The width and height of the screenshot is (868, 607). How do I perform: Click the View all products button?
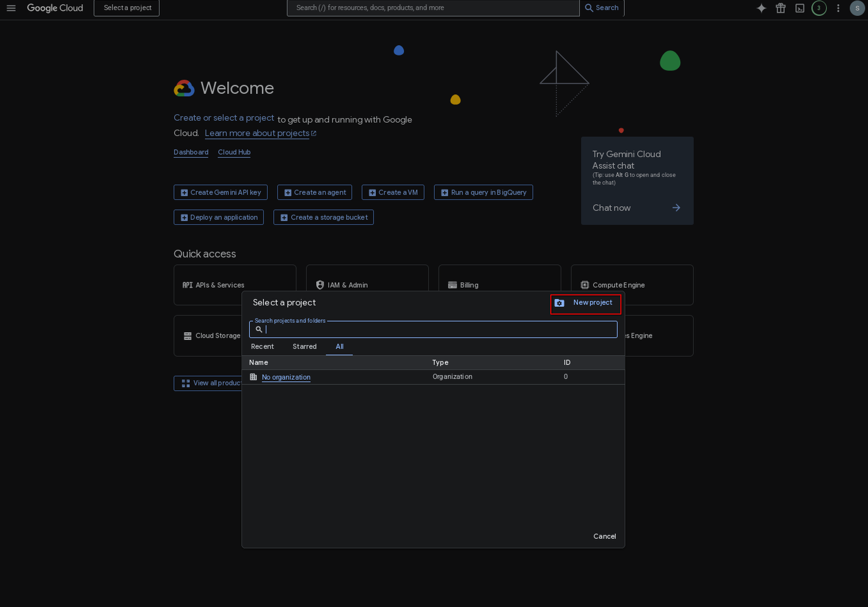pos(208,383)
